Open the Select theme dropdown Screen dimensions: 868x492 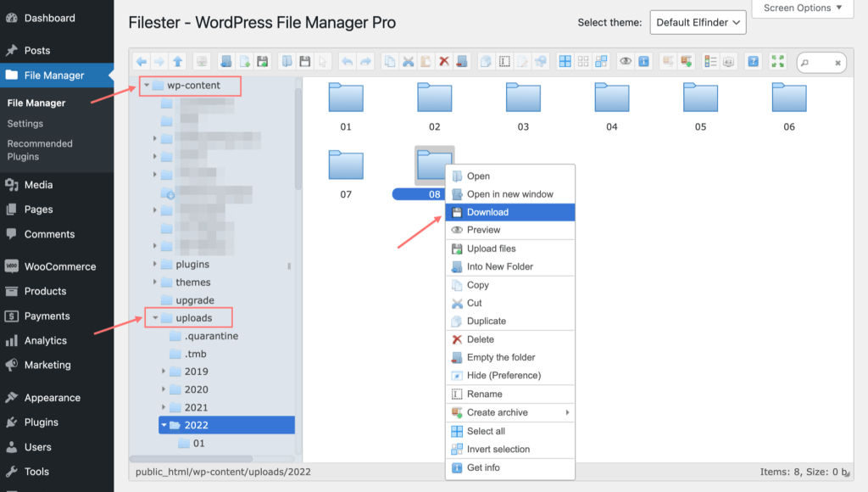click(698, 22)
